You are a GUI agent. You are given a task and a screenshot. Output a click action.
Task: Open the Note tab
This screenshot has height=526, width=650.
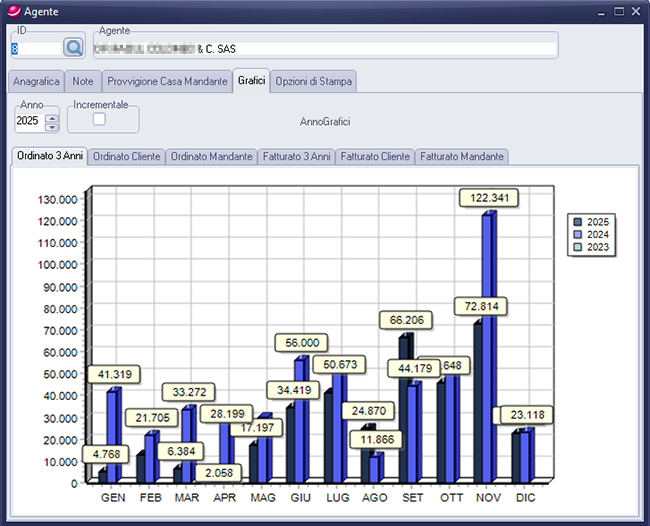[x=84, y=81]
